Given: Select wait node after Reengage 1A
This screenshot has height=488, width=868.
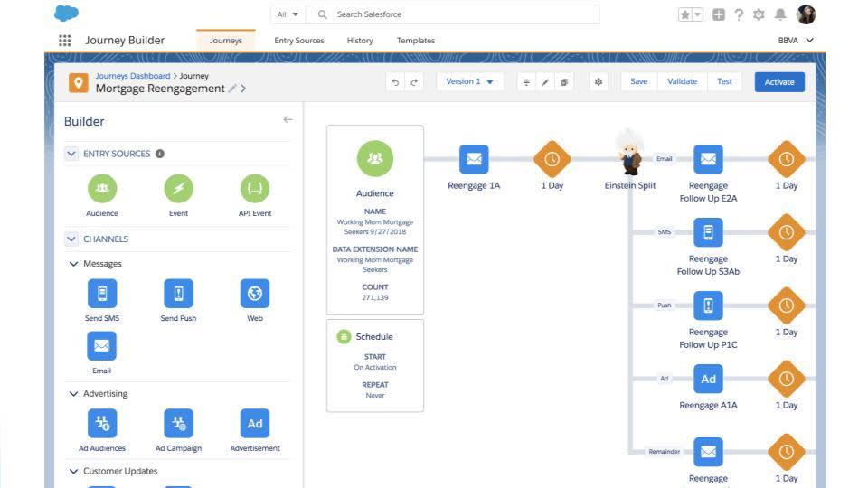Looking at the screenshot, I should [552, 159].
